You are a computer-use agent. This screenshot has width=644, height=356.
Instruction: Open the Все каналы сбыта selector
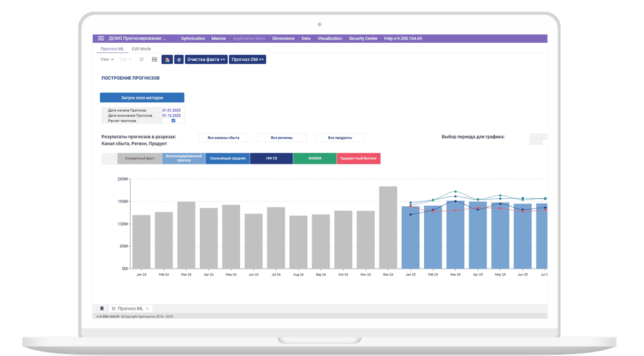[x=223, y=138]
